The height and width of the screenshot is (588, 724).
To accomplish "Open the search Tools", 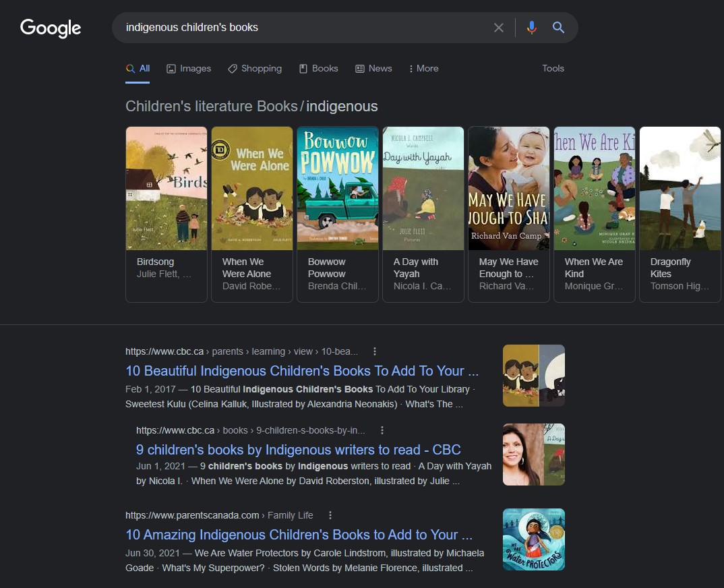I will pyautogui.click(x=553, y=68).
